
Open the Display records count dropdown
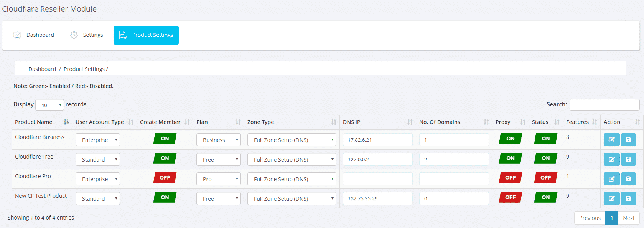point(49,105)
